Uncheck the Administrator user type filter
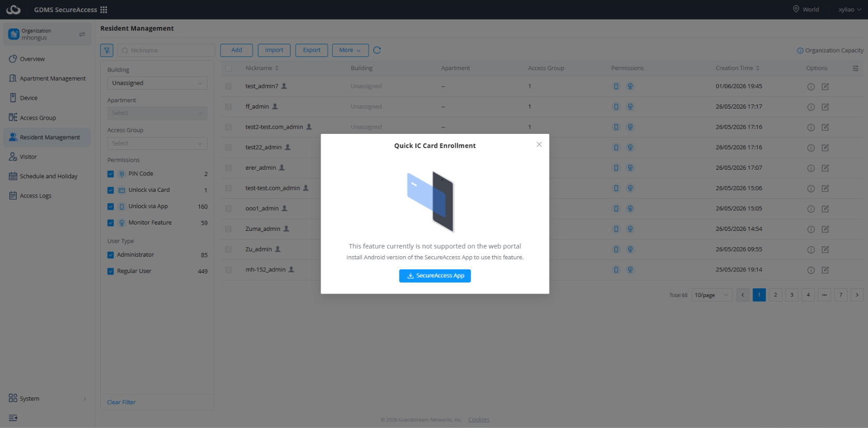The image size is (868, 428). coord(111,255)
